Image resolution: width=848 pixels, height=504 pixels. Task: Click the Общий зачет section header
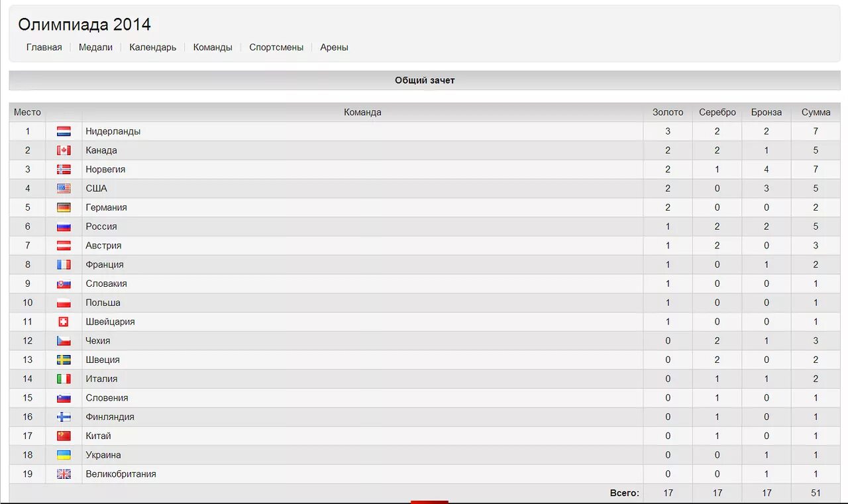425,80
